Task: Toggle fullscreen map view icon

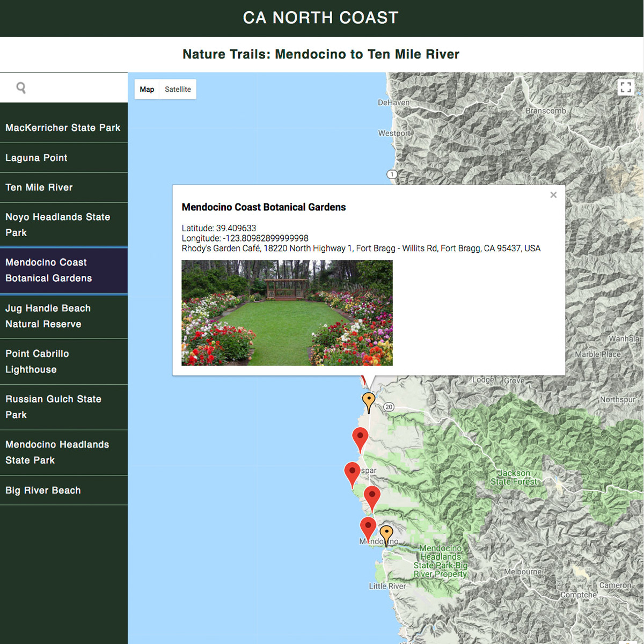Action: coord(626,87)
